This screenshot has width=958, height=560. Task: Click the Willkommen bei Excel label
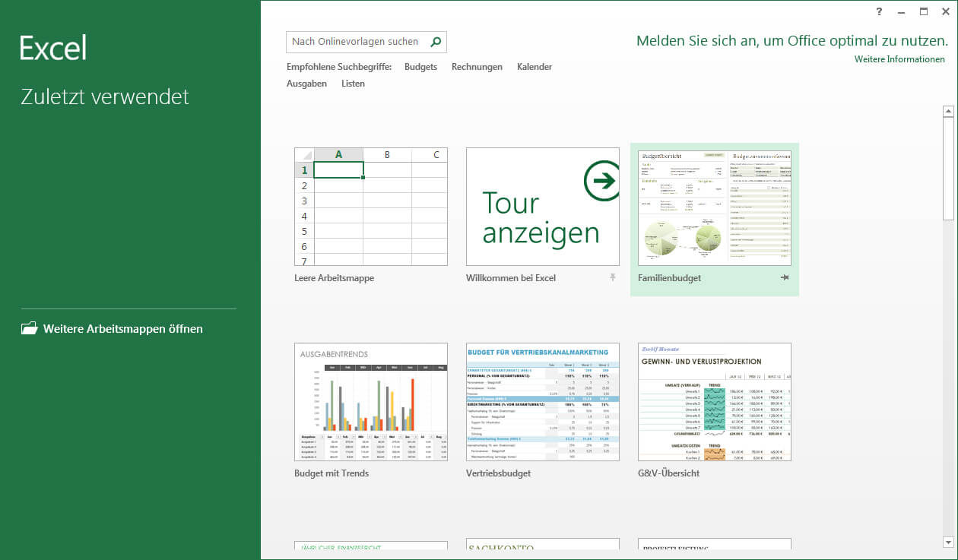[511, 278]
